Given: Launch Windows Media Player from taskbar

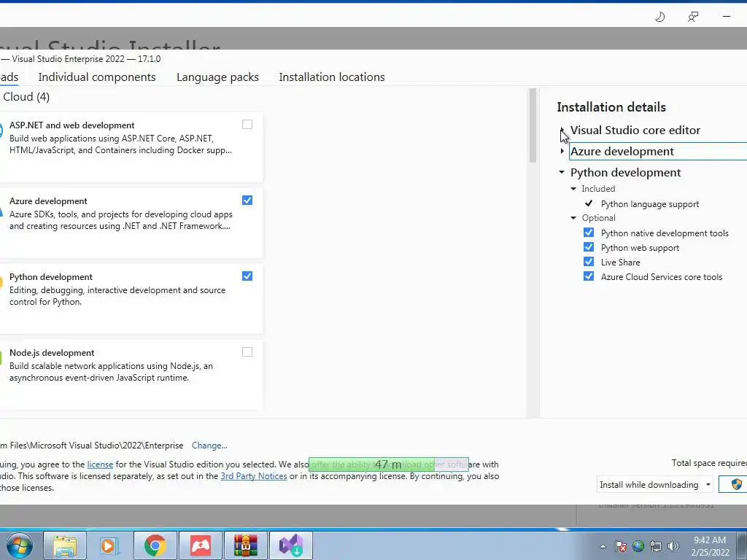Looking at the screenshot, I should pos(109,545).
